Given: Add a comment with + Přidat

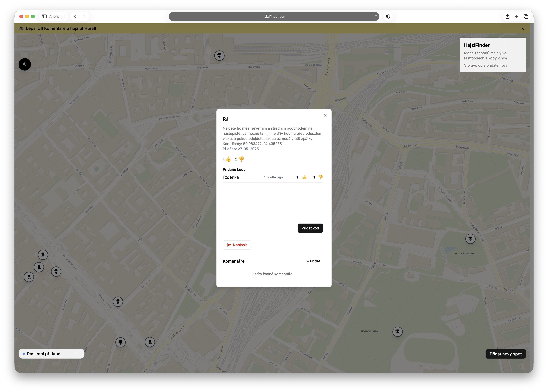Looking at the screenshot, I should [313, 261].
